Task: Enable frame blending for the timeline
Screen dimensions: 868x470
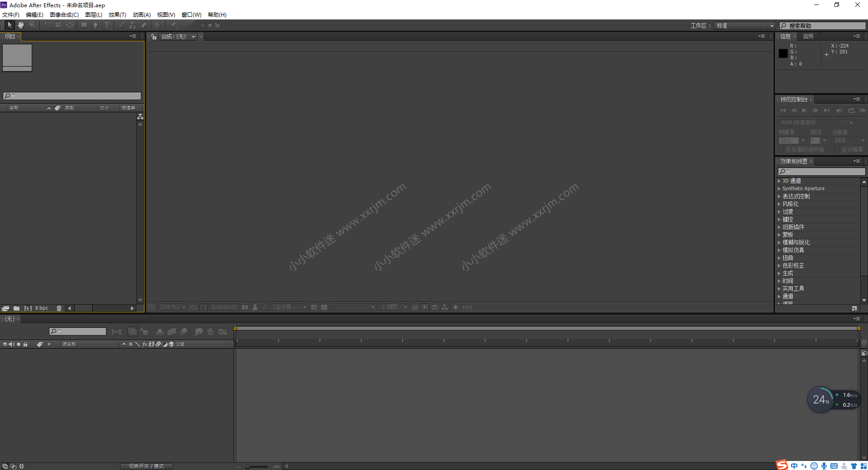Action: 172,332
